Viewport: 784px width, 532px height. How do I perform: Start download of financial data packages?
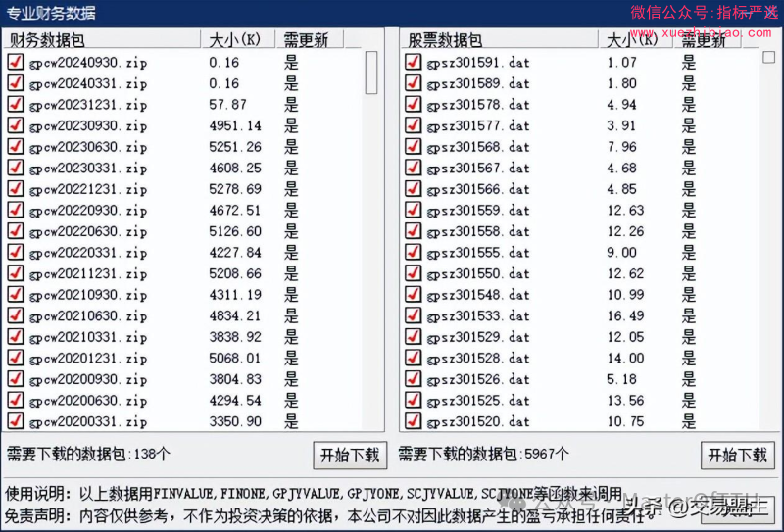tap(350, 455)
